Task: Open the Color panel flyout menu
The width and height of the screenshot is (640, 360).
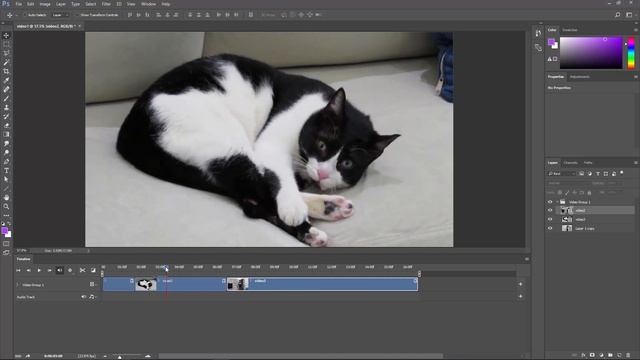Action: click(636, 30)
